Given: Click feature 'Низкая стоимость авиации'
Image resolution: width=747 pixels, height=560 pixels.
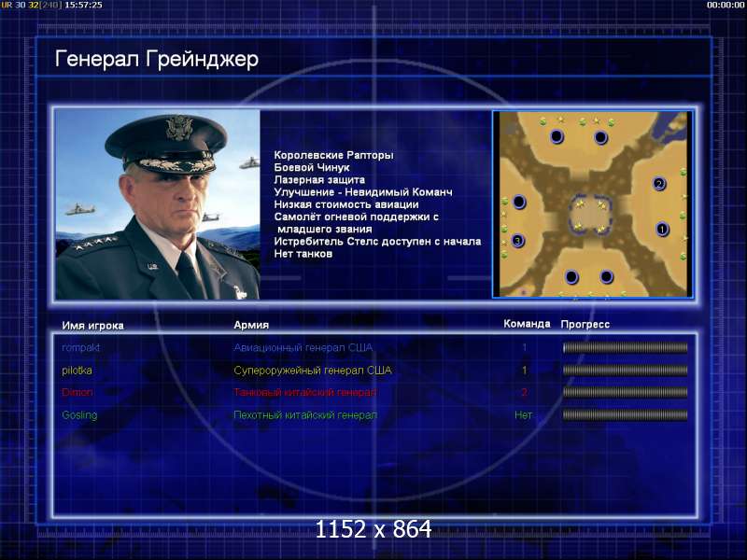Looking at the screenshot, I should coord(346,204).
